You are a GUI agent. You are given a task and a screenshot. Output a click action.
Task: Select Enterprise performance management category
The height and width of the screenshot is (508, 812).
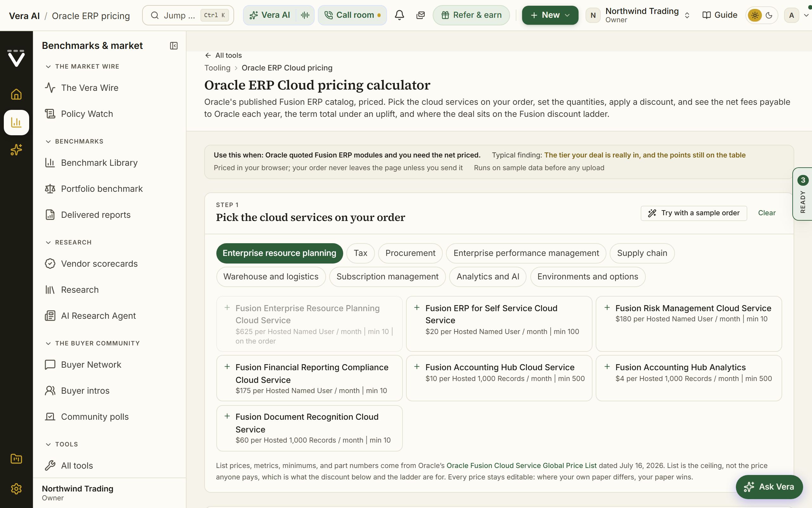coord(526,253)
